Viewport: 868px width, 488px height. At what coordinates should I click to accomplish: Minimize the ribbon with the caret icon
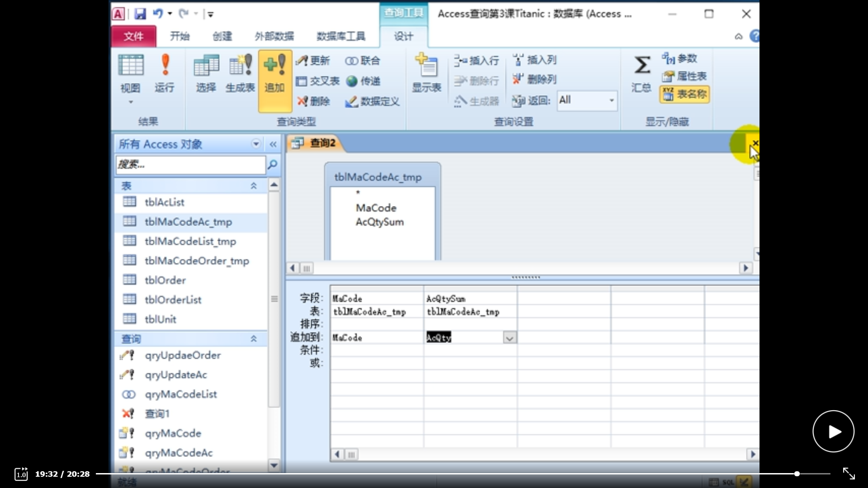point(739,36)
